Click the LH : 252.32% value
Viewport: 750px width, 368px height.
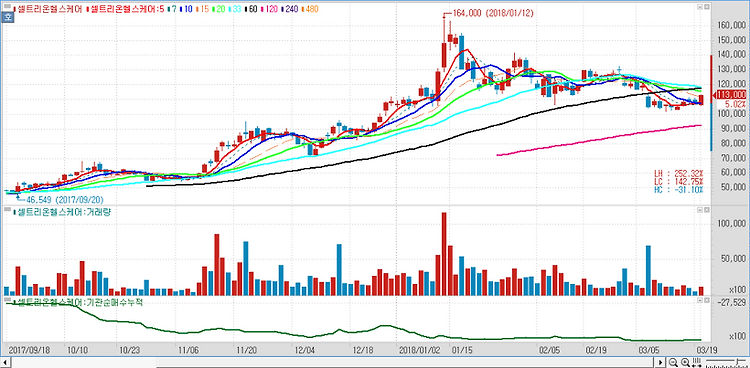[680, 173]
